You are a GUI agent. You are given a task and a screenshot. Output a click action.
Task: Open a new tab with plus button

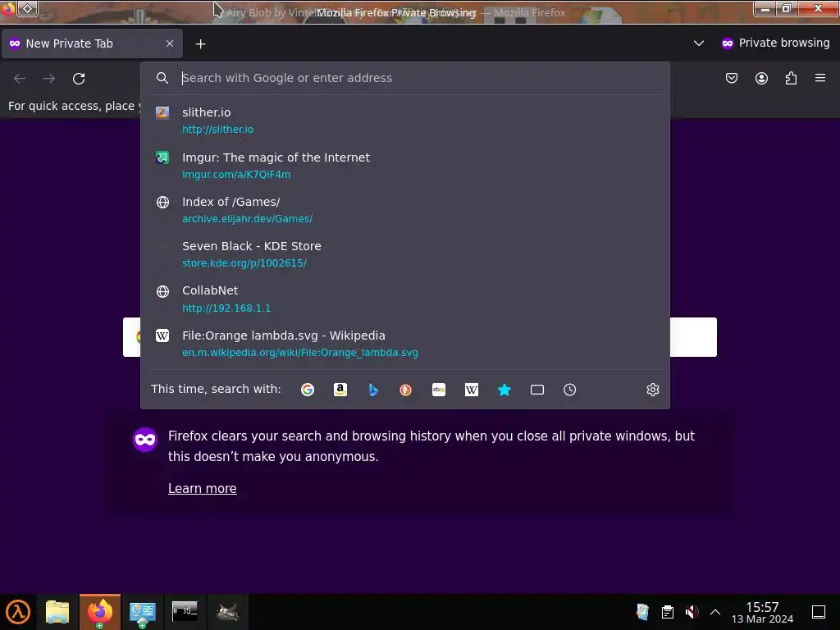pyautogui.click(x=200, y=44)
